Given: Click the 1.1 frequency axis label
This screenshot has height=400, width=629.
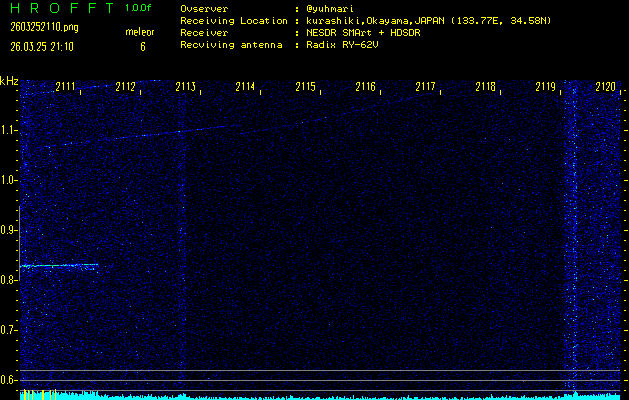Looking at the screenshot, I should pos(9,130).
